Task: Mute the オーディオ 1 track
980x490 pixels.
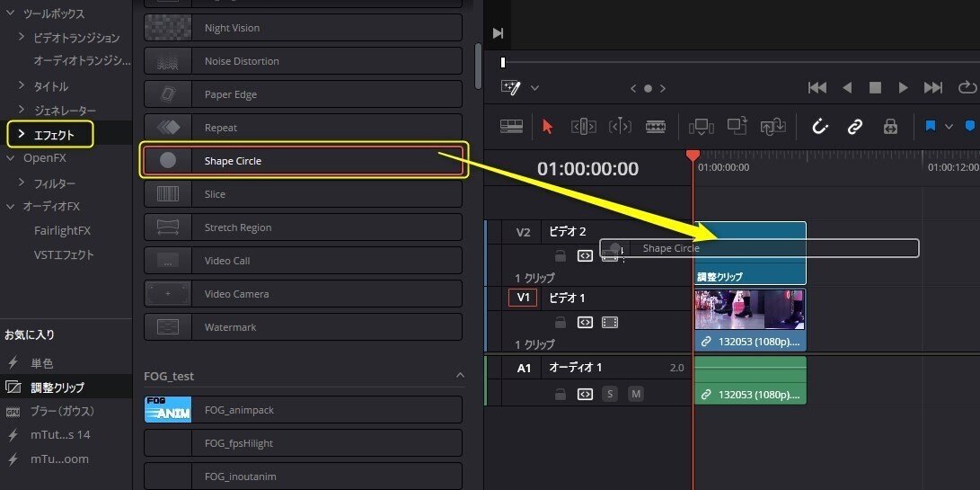Action: (x=636, y=395)
